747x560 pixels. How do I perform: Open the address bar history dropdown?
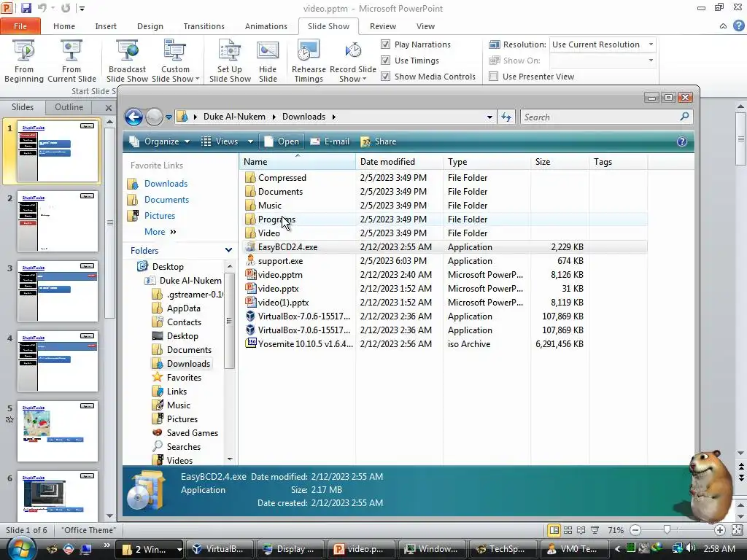point(489,117)
